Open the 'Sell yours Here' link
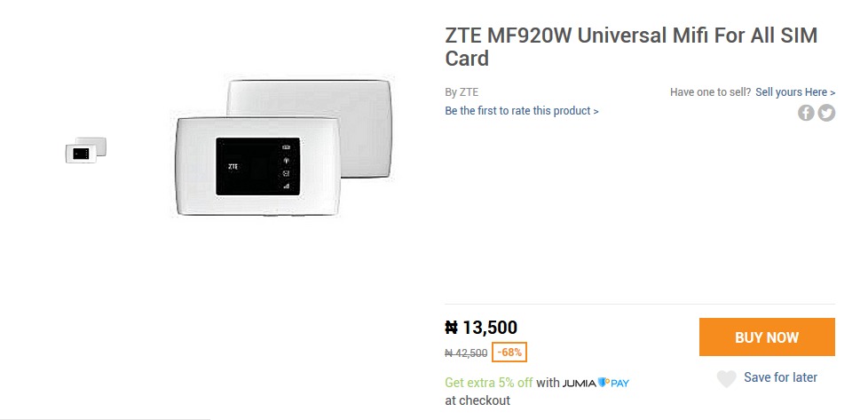The width and height of the screenshot is (868, 420). pyautogui.click(x=795, y=92)
